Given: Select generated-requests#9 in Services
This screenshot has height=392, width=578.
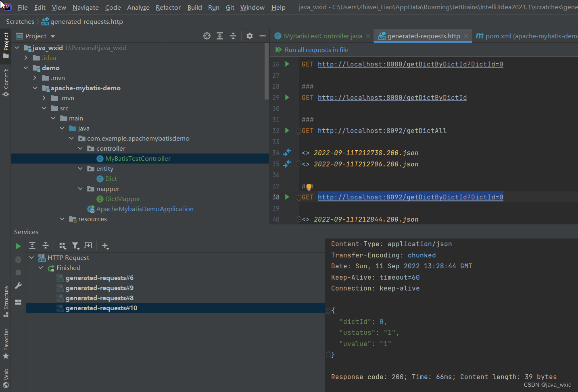Looking at the screenshot, I should pyautogui.click(x=100, y=288).
